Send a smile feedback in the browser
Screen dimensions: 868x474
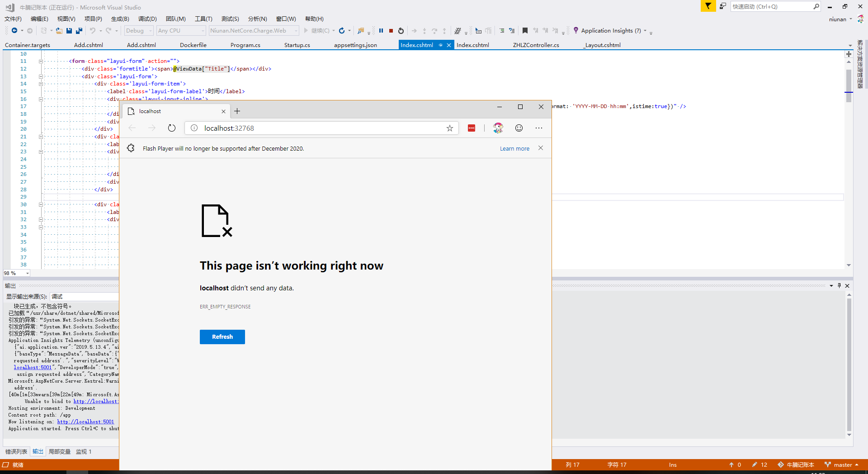pyautogui.click(x=519, y=128)
